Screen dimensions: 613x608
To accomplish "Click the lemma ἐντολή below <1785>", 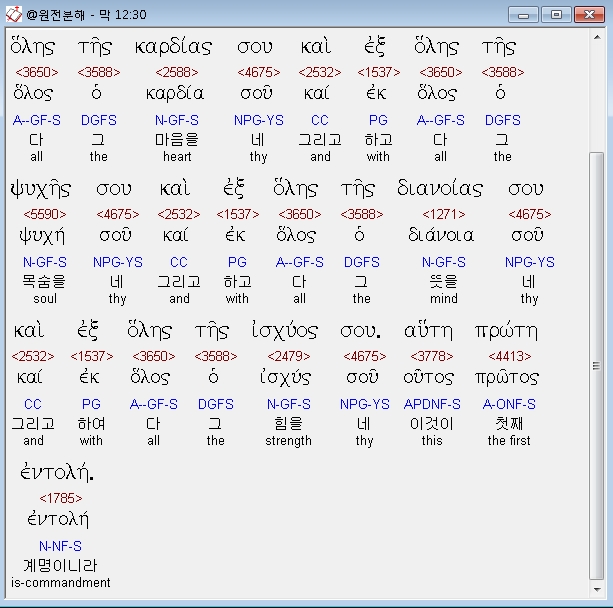I will [58, 520].
